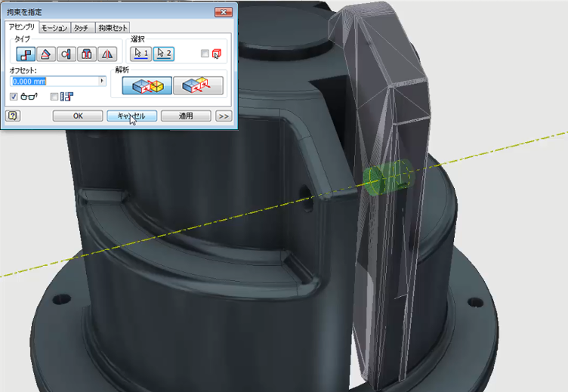Click the 適用 button

[186, 116]
